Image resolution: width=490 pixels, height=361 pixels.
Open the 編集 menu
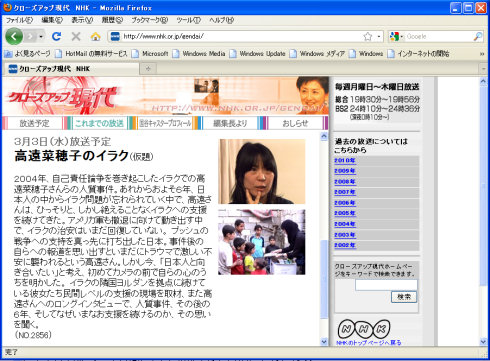(x=52, y=20)
